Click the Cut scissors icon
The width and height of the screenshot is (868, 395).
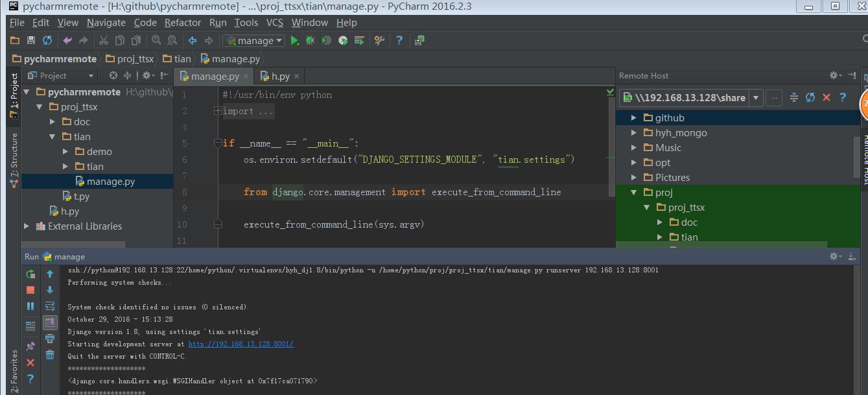(104, 40)
